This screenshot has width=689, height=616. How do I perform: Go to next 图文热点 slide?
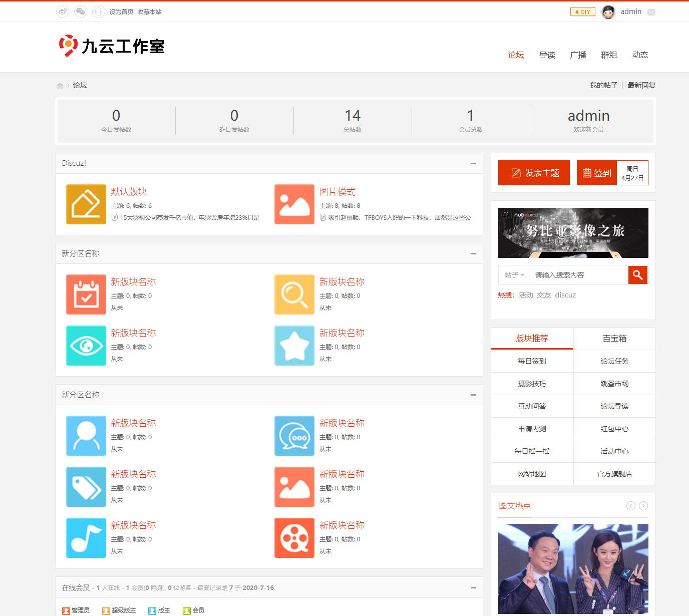(643, 506)
